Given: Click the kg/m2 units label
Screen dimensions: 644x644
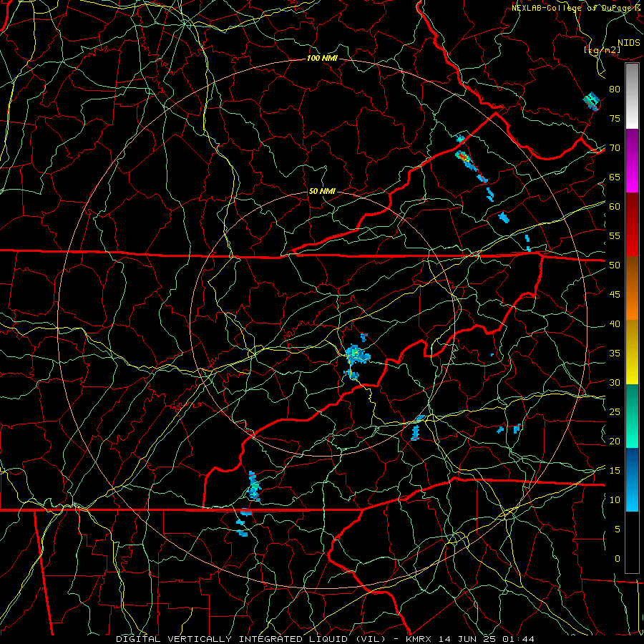Looking at the screenshot, I should click(x=602, y=50).
